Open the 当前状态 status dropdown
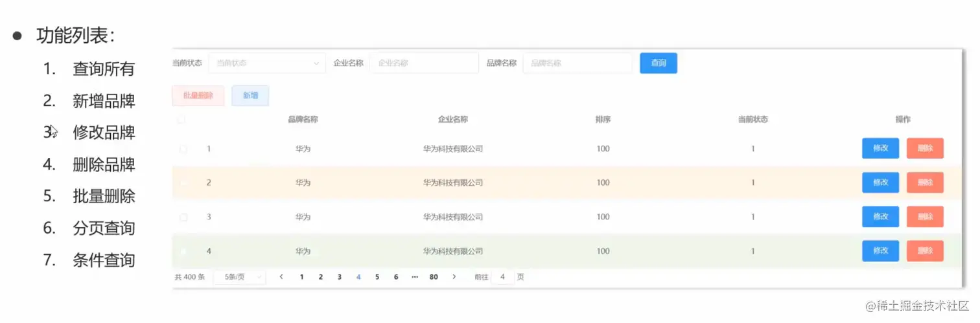 pos(267,63)
